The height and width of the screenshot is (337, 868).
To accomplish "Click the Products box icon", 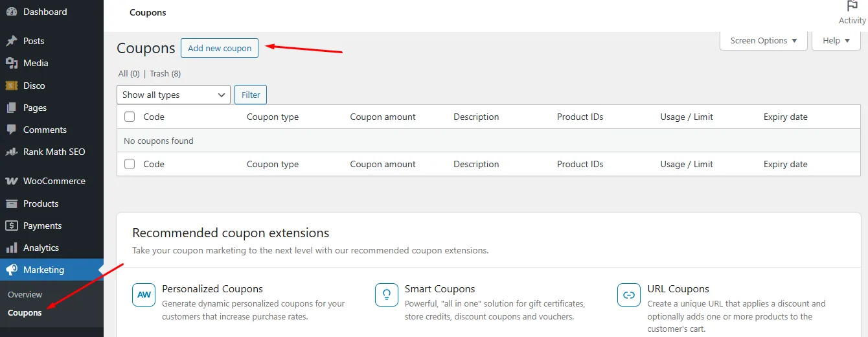I will [x=11, y=203].
